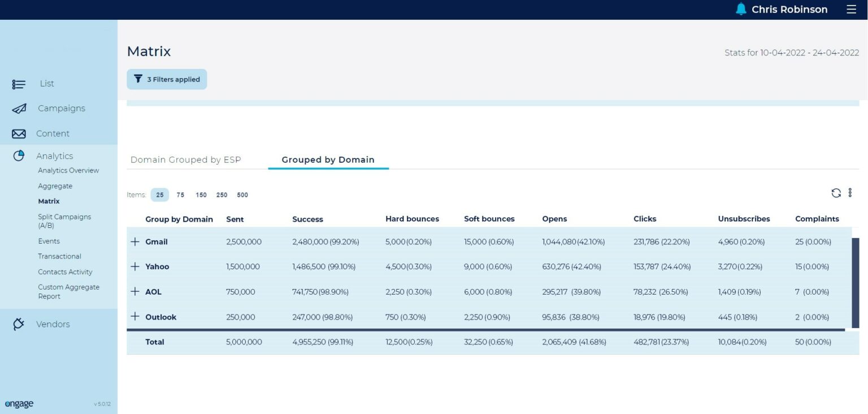This screenshot has width=868, height=414.
Task: Show 75 items per page
Action: (x=180, y=195)
